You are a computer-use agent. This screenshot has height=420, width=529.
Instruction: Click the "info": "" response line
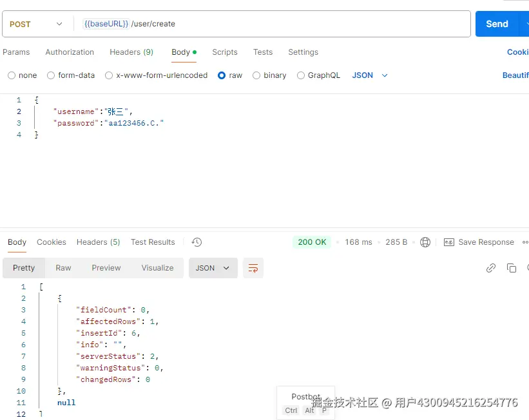pyautogui.click(x=101, y=345)
